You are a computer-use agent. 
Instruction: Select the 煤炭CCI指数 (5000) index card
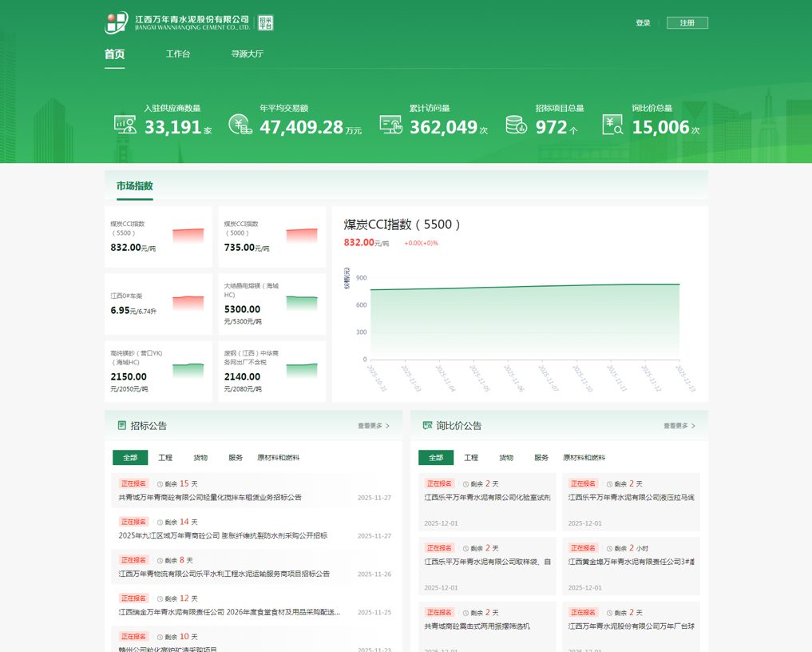(x=272, y=237)
